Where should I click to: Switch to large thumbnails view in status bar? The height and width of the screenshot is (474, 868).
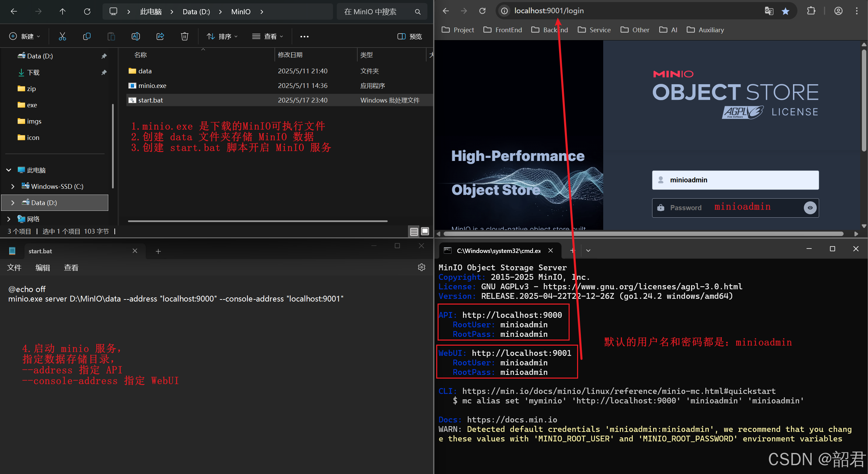[425, 232]
